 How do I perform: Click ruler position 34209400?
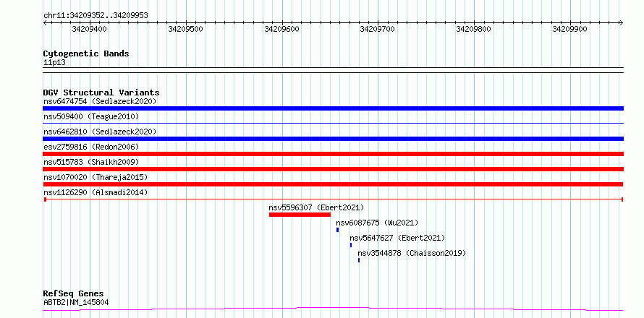click(89, 29)
